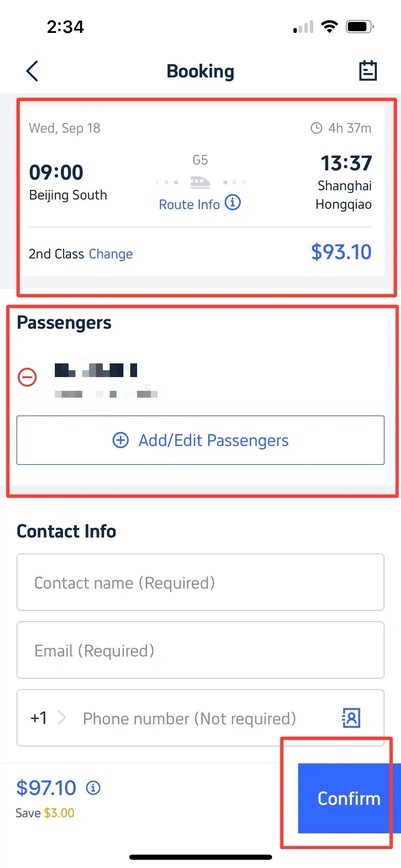Tap the clock duration icon
401x868 pixels.
click(316, 128)
